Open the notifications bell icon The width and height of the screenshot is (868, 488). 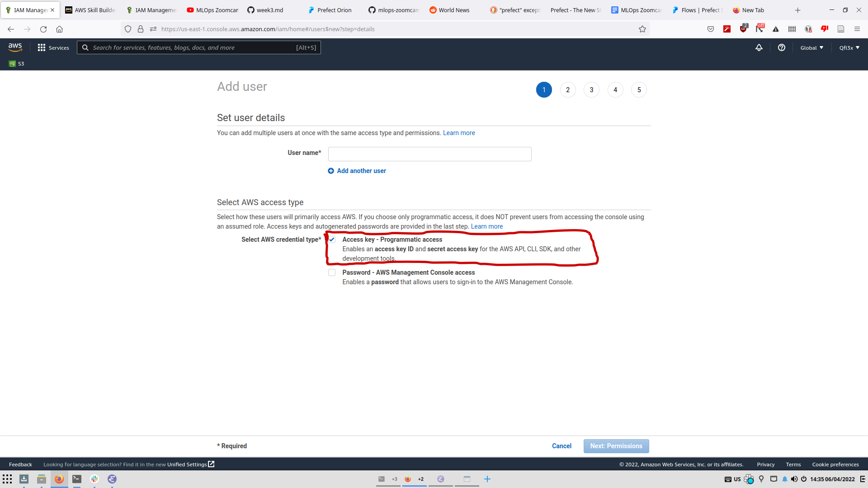click(x=759, y=47)
